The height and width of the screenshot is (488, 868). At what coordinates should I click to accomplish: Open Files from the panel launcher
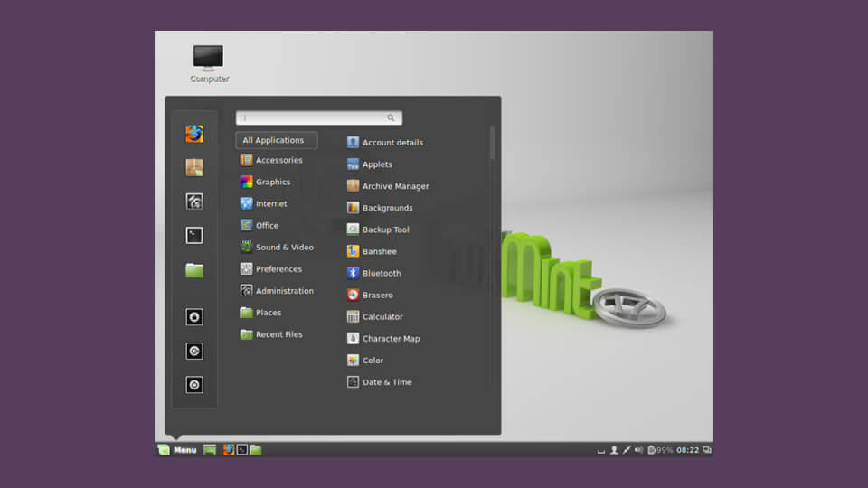point(255,450)
